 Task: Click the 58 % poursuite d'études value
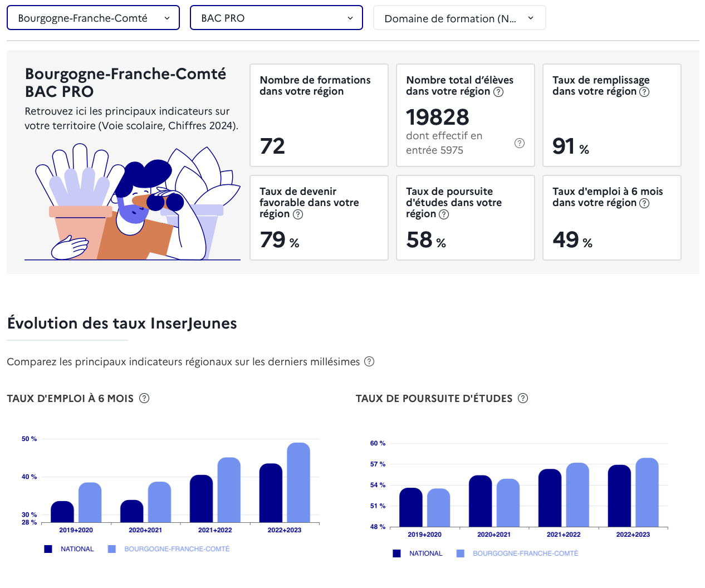(x=426, y=240)
